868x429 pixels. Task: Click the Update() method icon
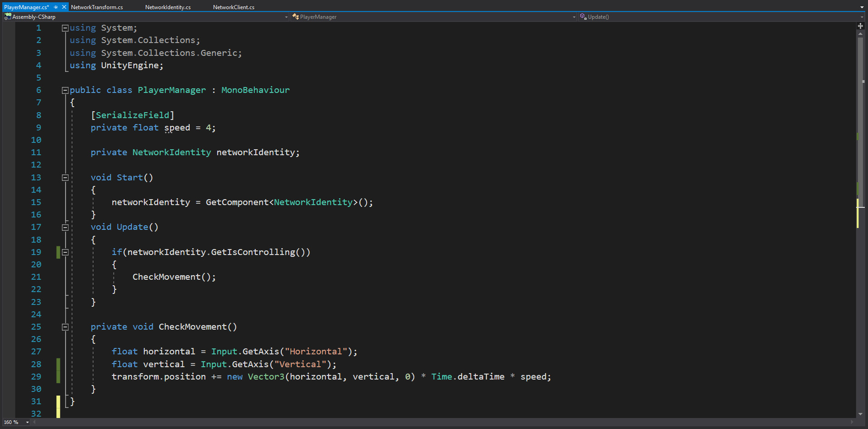(583, 16)
